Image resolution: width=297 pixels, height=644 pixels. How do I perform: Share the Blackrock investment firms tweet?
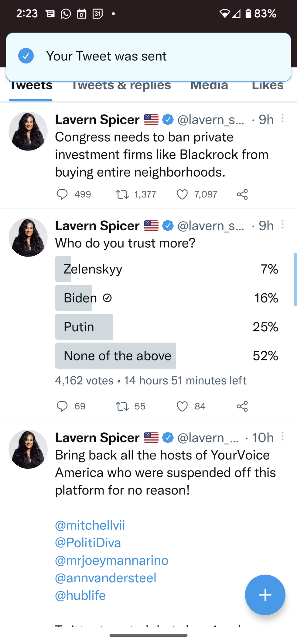[242, 194]
